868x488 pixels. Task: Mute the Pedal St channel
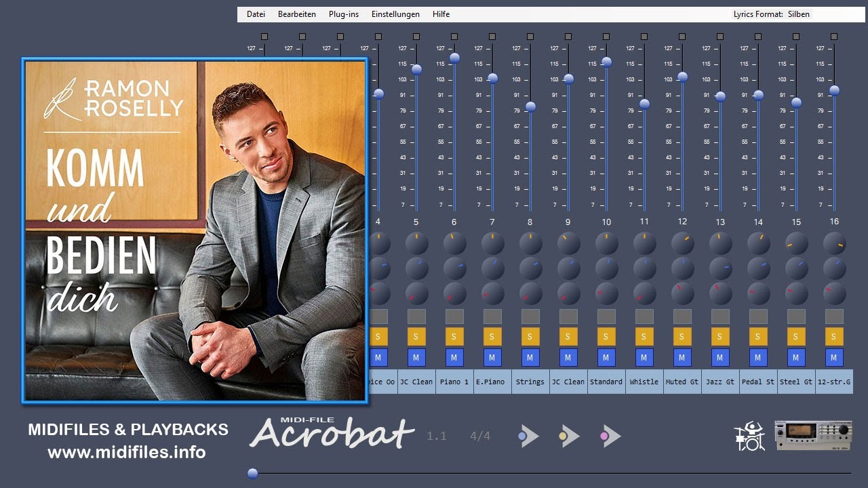[758, 357]
